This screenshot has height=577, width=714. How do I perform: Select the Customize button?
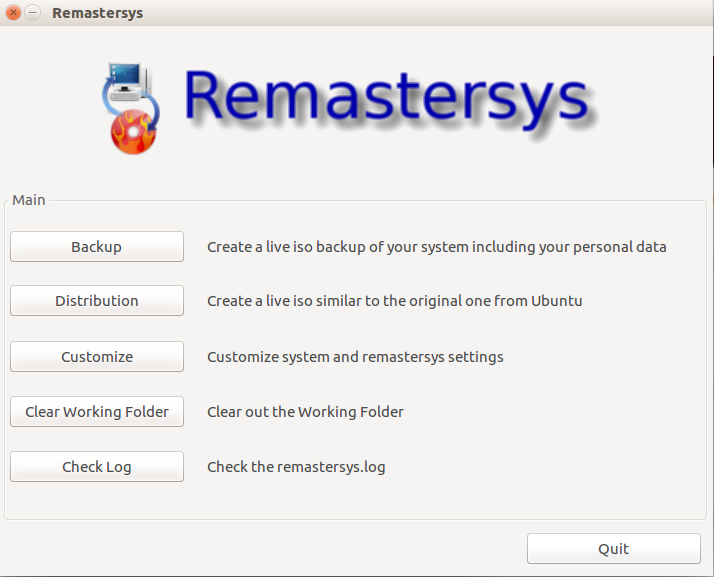click(97, 357)
